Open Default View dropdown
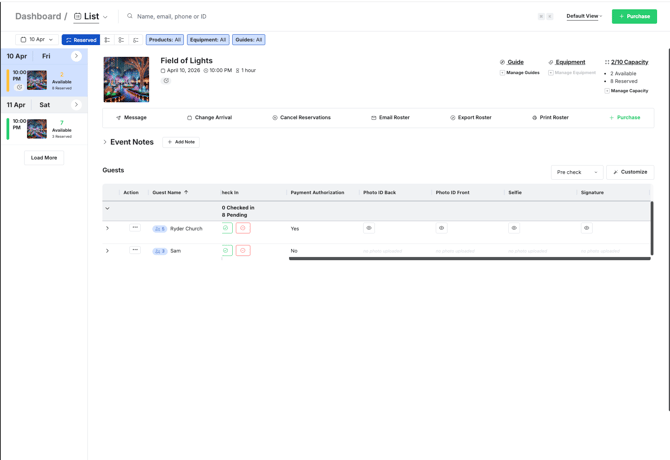The width and height of the screenshot is (670, 460). tap(584, 16)
